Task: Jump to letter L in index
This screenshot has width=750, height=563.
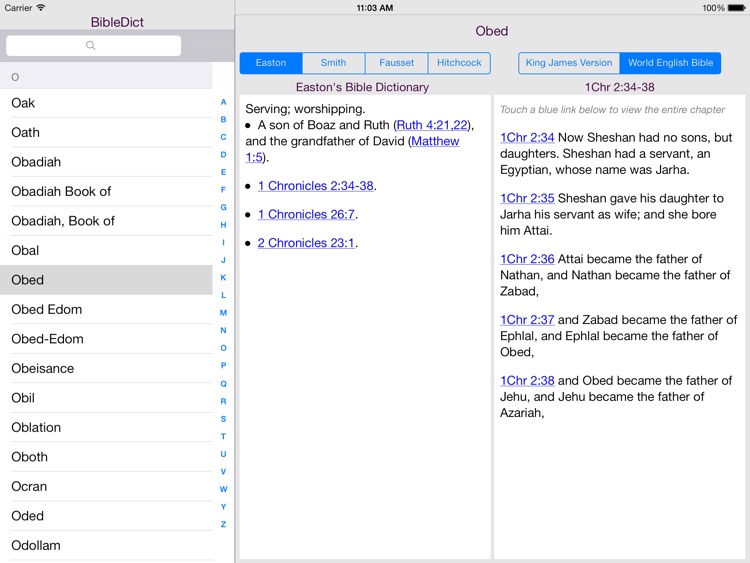Action: pos(223,295)
